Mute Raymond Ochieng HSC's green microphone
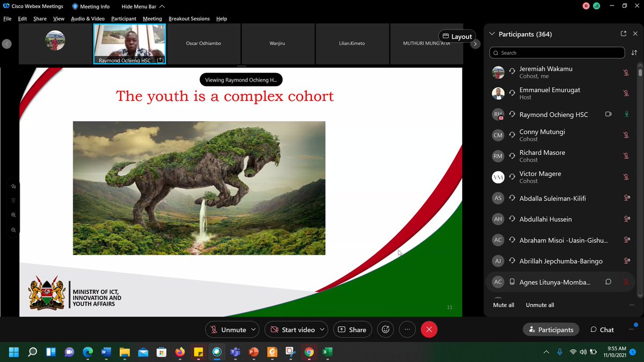Viewport: 644px width, 362px height. 626,114
